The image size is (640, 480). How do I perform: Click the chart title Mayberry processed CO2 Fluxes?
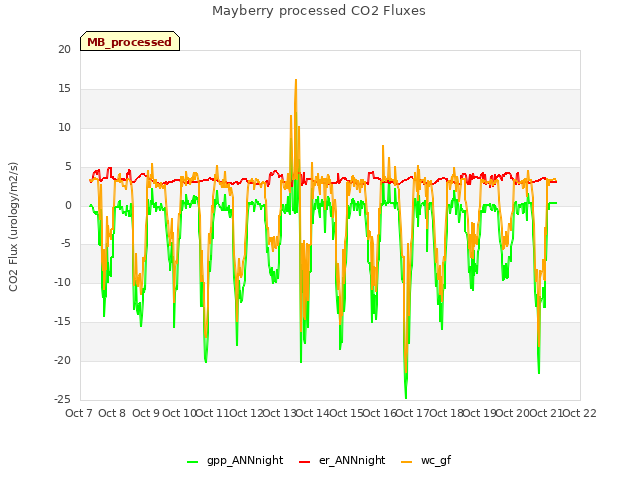click(x=319, y=11)
